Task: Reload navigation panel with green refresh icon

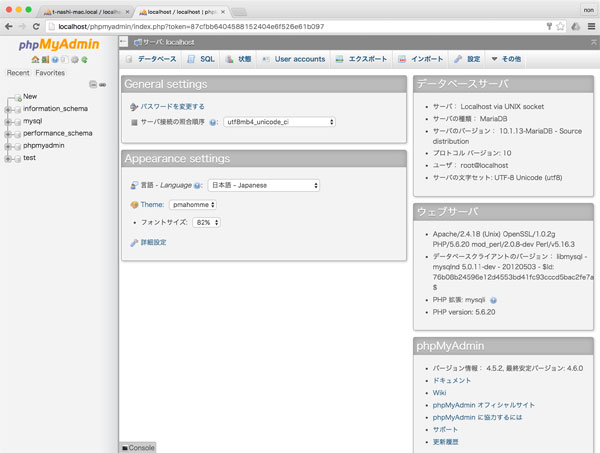Action: point(84,60)
